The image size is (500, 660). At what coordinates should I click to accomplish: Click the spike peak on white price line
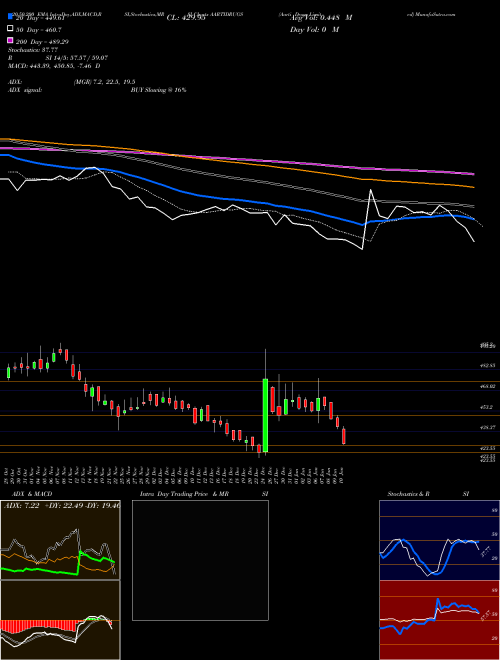[371, 190]
